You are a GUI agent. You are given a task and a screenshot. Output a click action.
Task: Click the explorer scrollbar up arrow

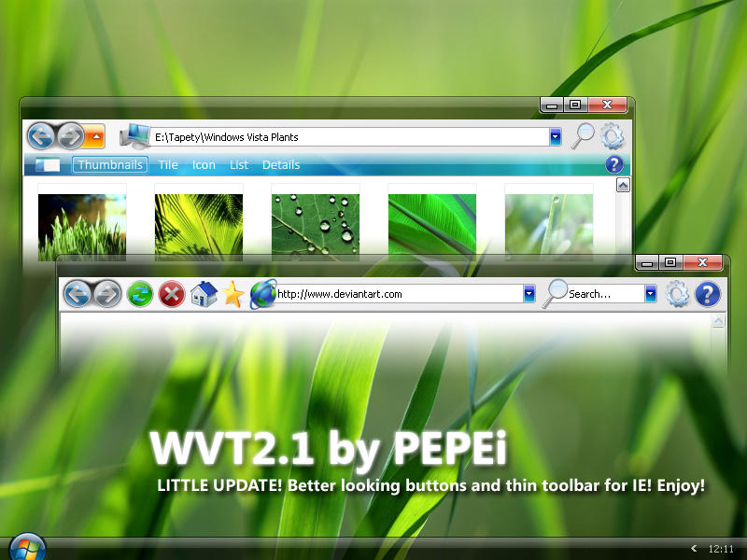click(623, 185)
